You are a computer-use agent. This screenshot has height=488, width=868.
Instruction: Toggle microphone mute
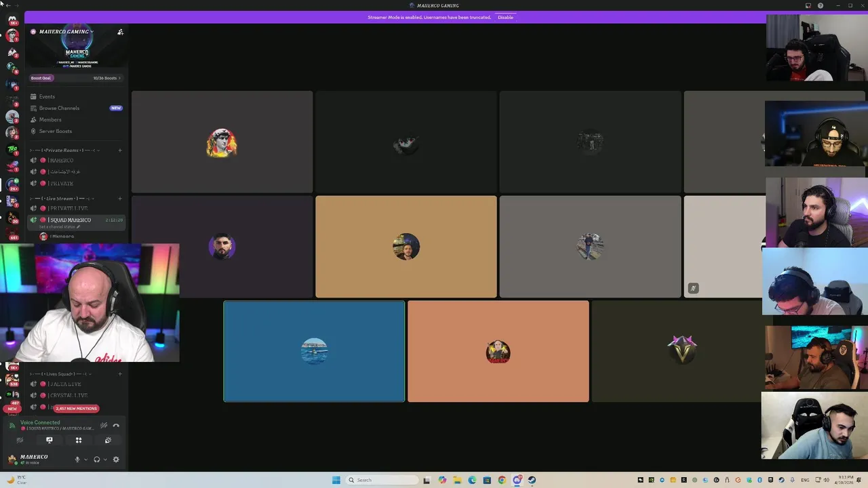77,460
